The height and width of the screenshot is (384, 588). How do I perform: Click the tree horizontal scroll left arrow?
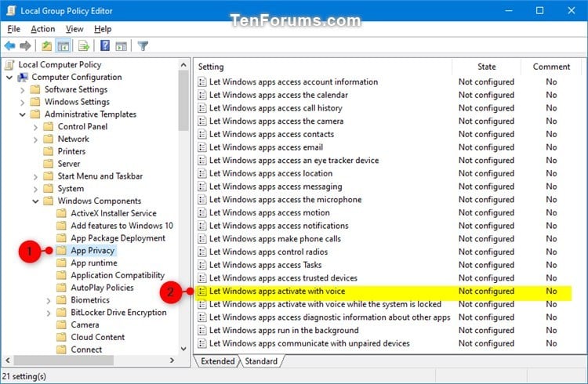click(x=8, y=360)
